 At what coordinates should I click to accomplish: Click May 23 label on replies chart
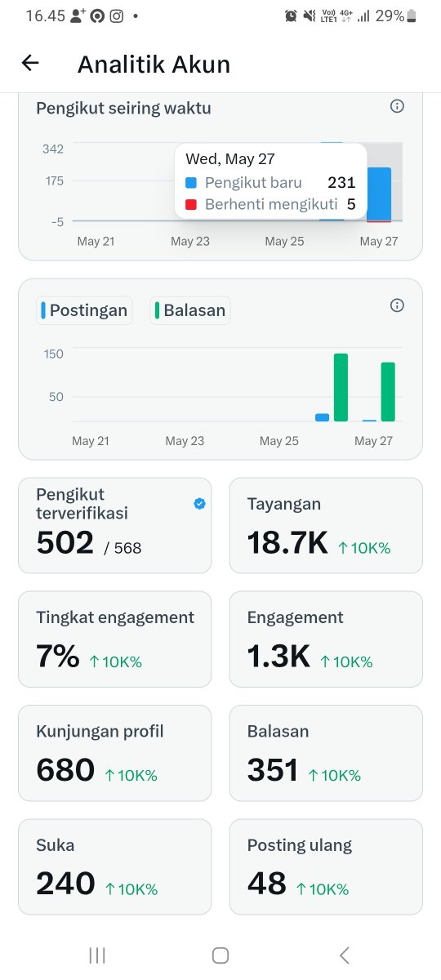pos(185,441)
